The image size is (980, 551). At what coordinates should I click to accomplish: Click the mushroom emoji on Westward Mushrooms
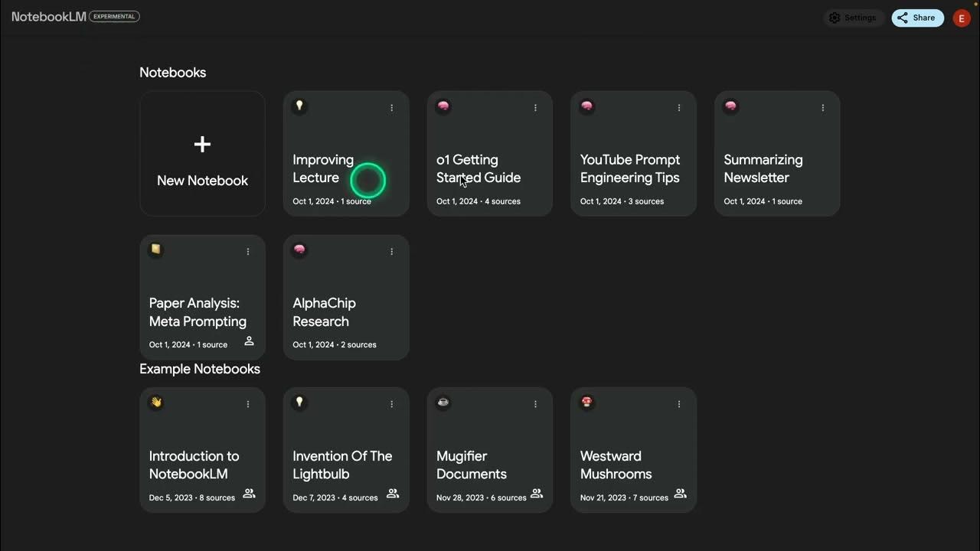point(587,402)
